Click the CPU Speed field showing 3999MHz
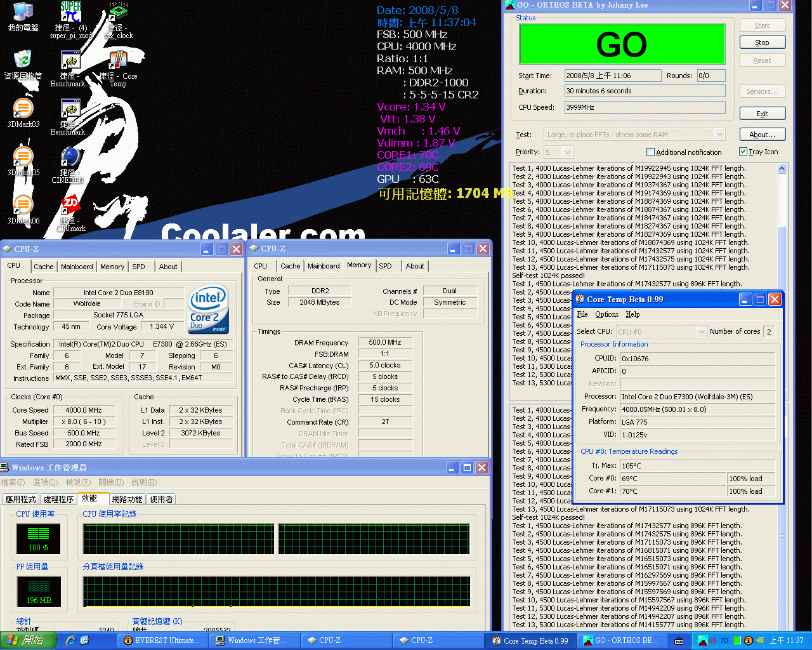 click(645, 107)
